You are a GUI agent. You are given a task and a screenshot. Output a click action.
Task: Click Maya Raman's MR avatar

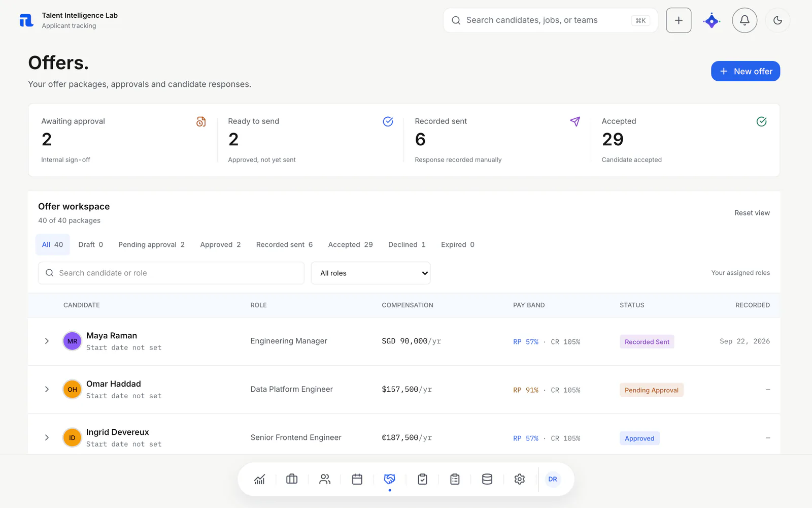72,341
